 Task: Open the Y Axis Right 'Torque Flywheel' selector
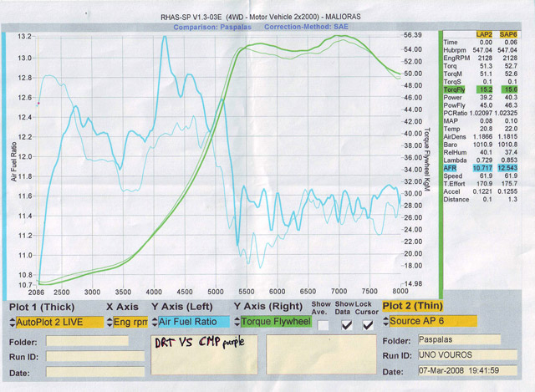pyautogui.click(x=276, y=321)
